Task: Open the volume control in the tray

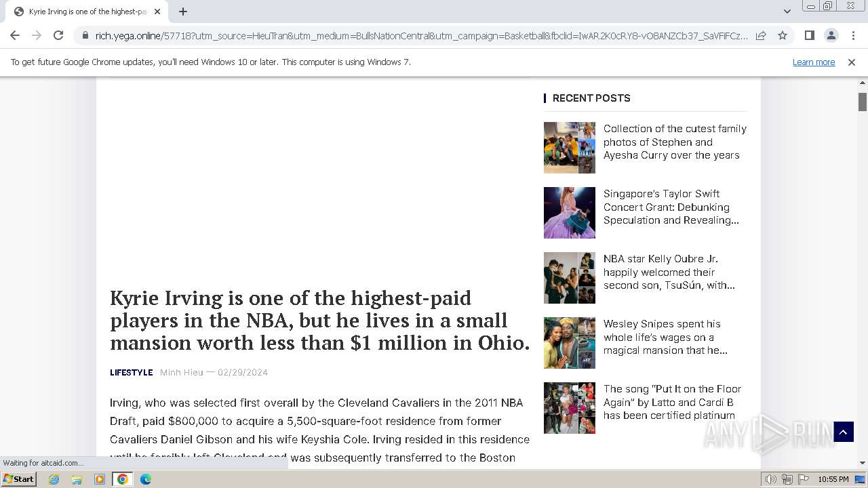Action: pos(771,479)
